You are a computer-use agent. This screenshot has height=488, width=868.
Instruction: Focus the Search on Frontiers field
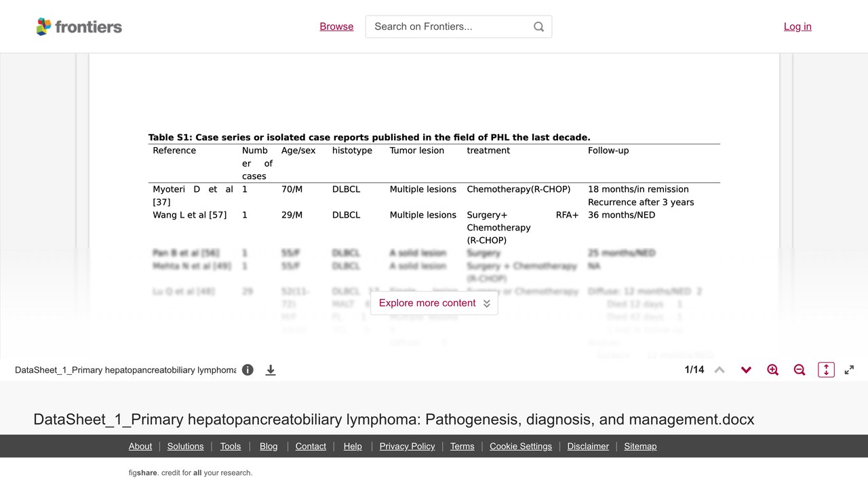coord(458,26)
